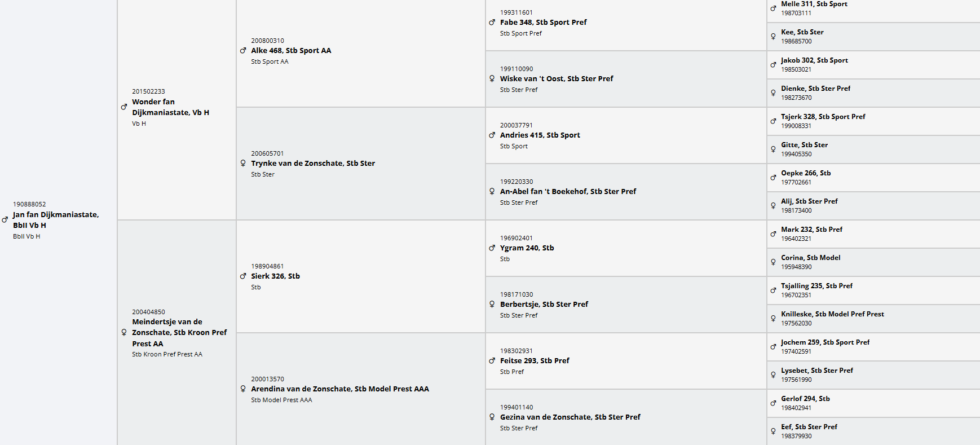
Task: Click the female icon beside Trynke van de Zonschate
Action: tap(243, 164)
